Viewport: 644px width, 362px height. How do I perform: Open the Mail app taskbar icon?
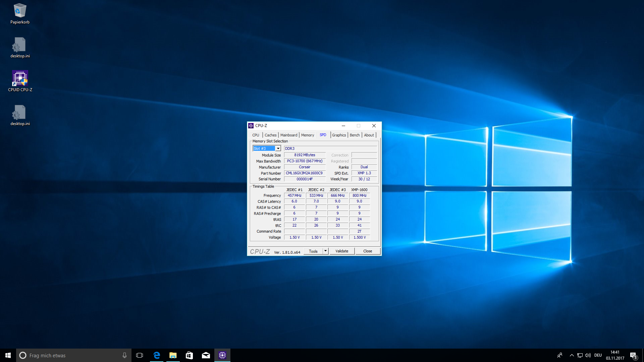click(206, 355)
